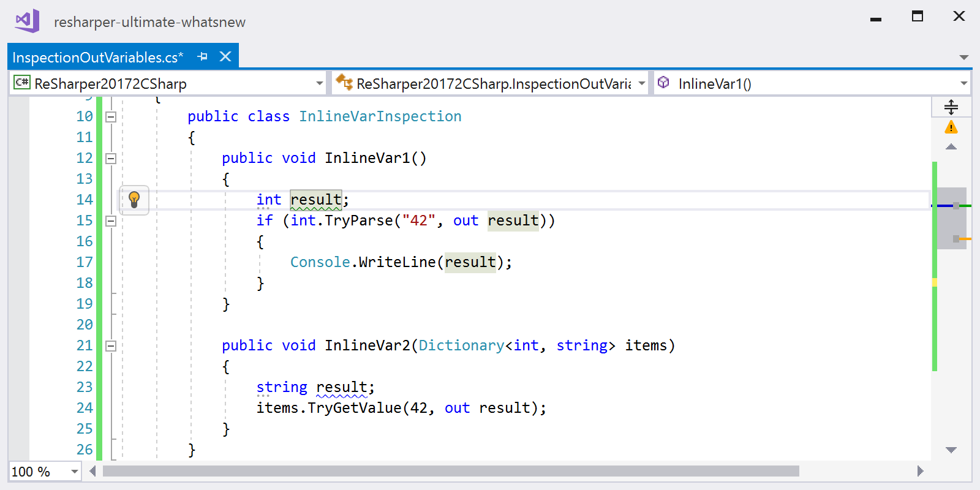Image resolution: width=980 pixels, height=490 pixels.
Task: Click the ReSharper warning status indicator
Action: click(951, 127)
